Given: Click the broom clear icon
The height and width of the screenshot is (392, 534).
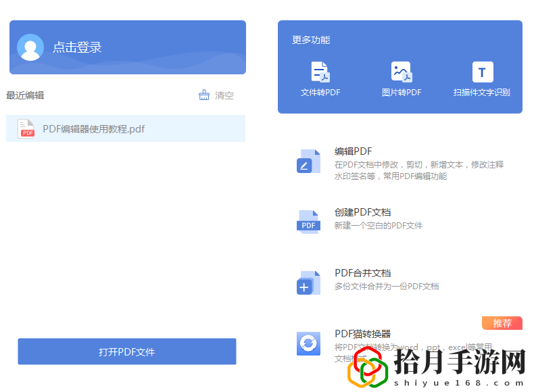Looking at the screenshot, I should (x=204, y=95).
